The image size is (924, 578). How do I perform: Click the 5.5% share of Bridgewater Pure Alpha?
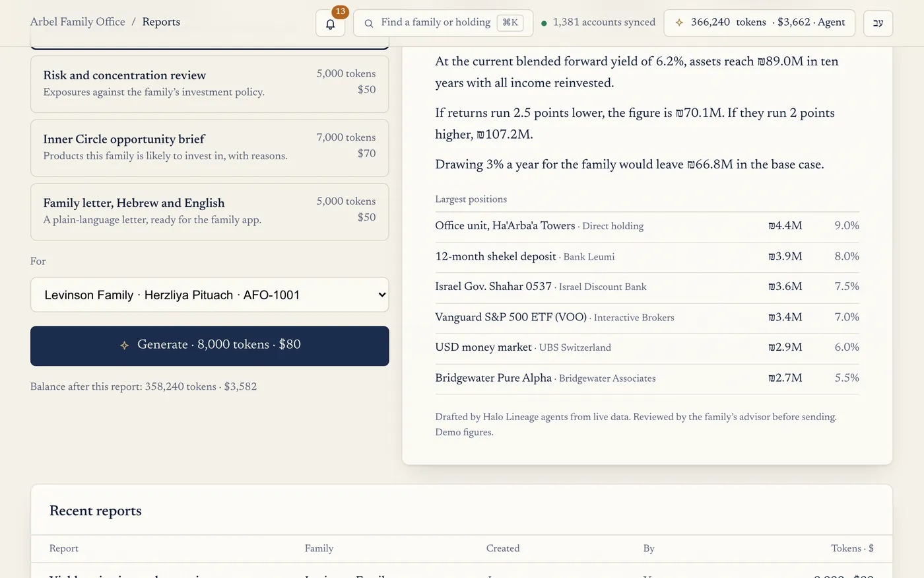[847, 378]
